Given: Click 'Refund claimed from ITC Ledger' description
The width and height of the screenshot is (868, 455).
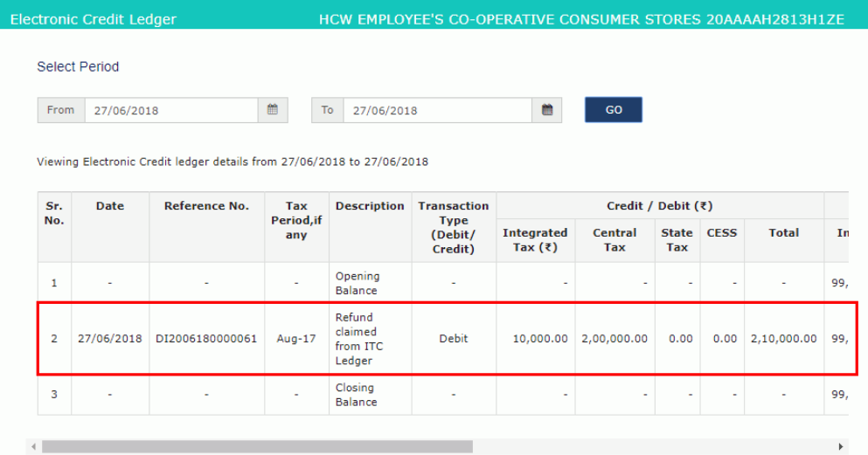Looking at the screenshot, I should coord(359,339).
